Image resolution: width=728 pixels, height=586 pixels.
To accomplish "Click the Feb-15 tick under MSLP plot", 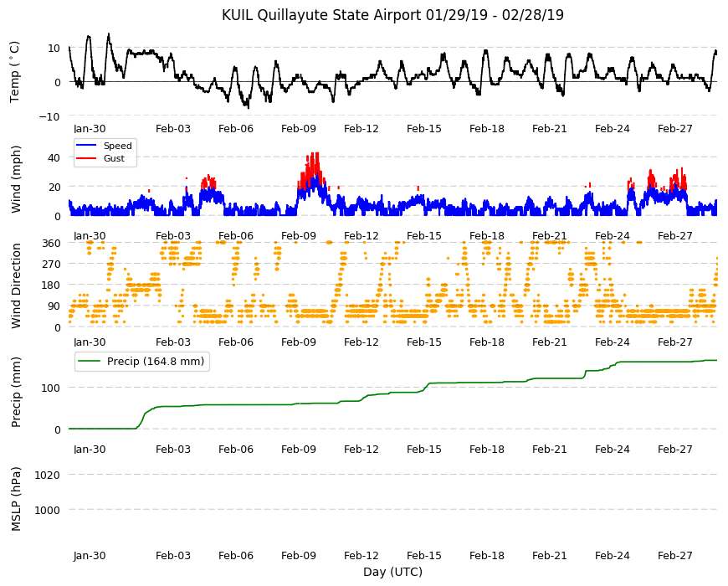I will point(424,555).
